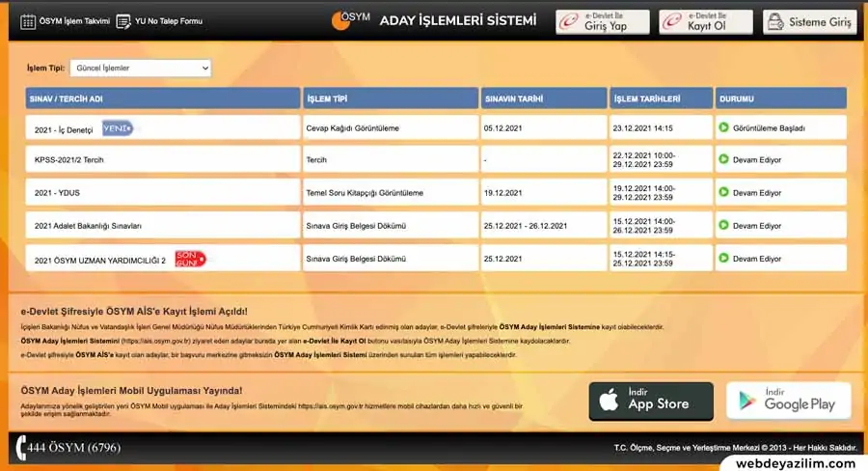Click the SINAV / TERCİH ADI column header
Viewport: 868px width, 471px height.
pyautogui.click(x=163, y=98)
